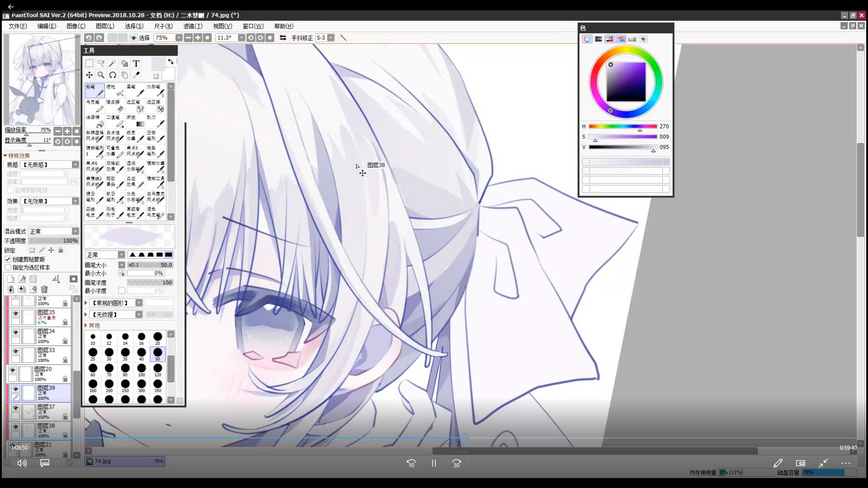Viewport: 868px width, 488px height.
Task: Select the Zoom magnifier tool
Action: 101,75
